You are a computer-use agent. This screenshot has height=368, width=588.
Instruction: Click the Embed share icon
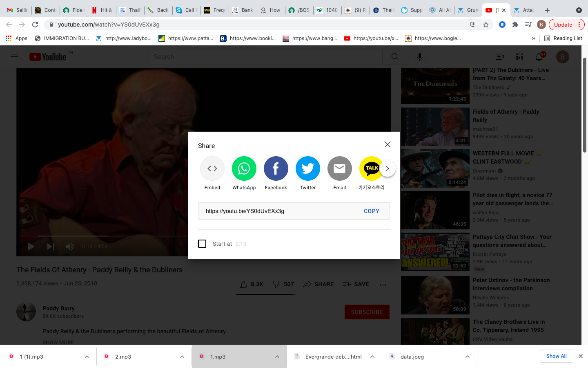(212, 168)
